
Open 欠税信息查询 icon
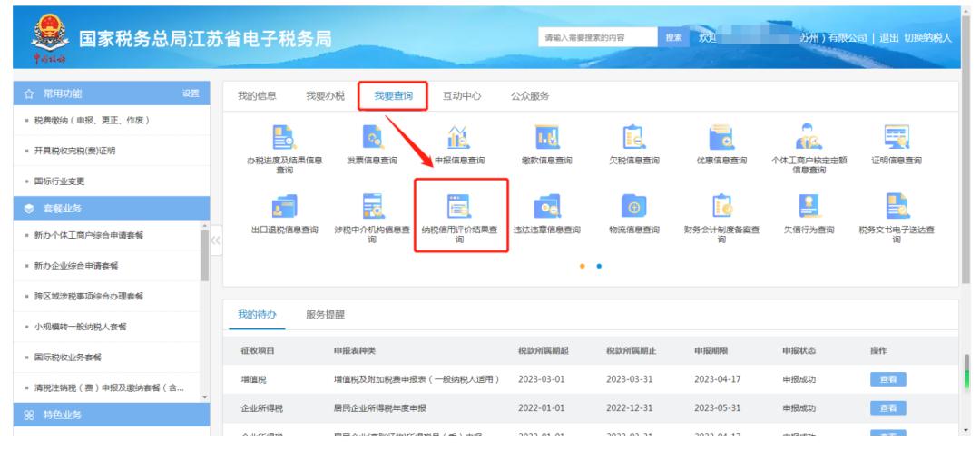(633, 137)
